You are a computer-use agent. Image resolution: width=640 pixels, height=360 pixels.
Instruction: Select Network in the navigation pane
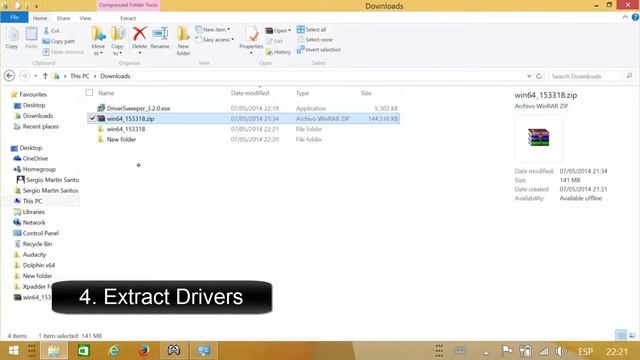pos(34,222)
